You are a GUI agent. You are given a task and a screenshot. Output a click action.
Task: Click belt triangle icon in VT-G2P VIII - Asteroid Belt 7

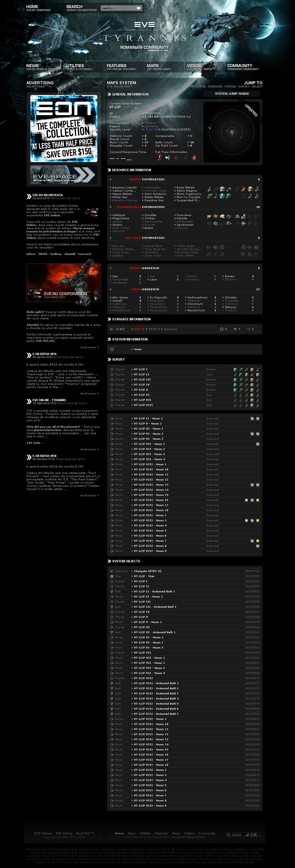point(112,714)
